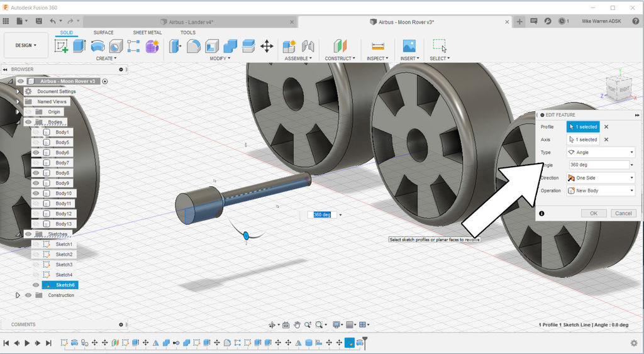Open the INSPECT menu
644x354 pixels.
377,58
